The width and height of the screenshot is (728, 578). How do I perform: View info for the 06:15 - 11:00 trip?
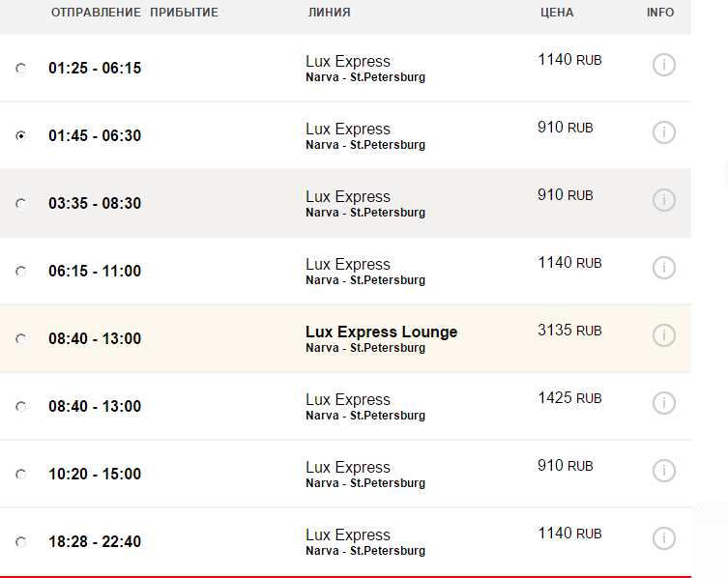[x=664, y=268]
